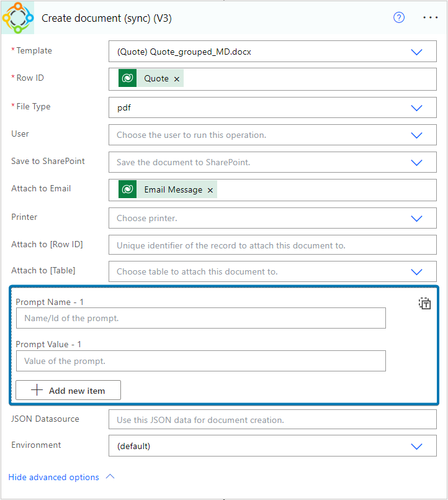
Task: Click into Prompt Name - 1 field
Action: pyautogui.click(x=201, y=318)
